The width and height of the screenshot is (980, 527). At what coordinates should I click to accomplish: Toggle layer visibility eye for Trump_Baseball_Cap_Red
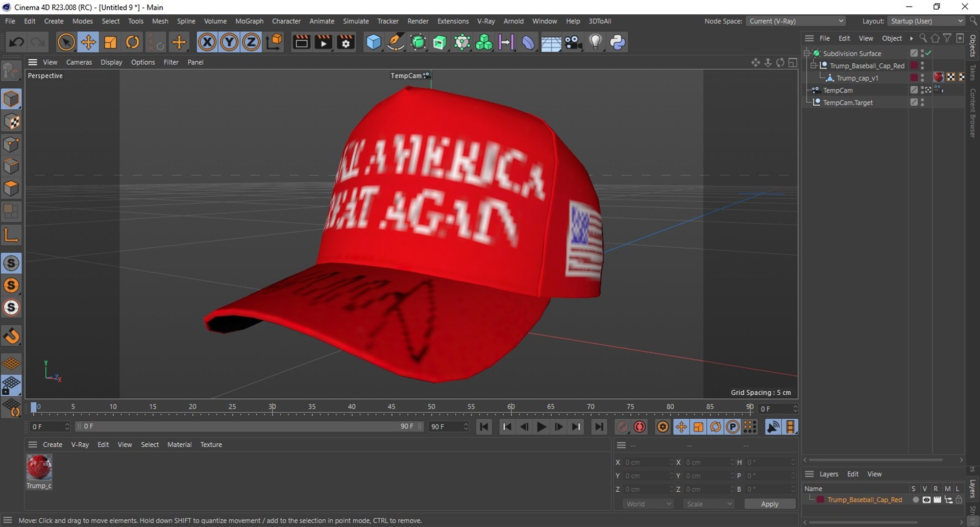pyautogui.click(x=926, y=500)
